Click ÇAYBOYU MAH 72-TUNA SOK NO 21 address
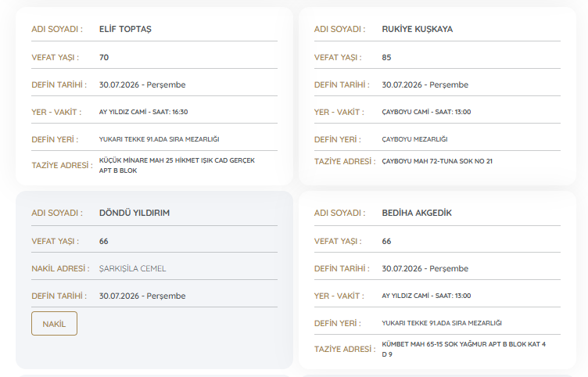This screenshot has height=377, width=588. pos(437,161)
